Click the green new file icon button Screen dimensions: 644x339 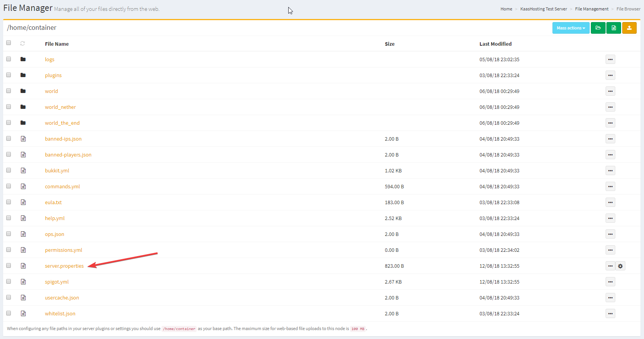(x=613, y=28)
